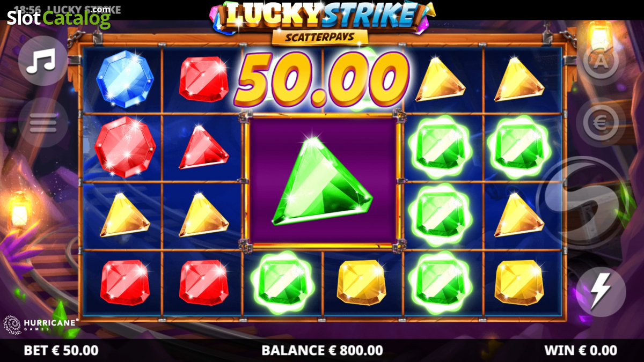Click the Hurricane Games logo
Image resolution: width=644 pixels, height=362 pixels.
[41, 324]
